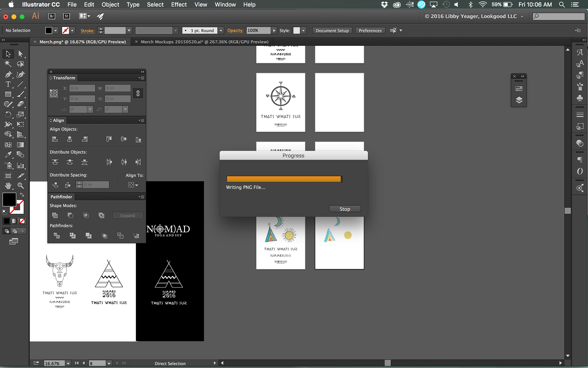The height and width of the screenshot is (368, 588).
Task: Click Stop in the Progress dialog
Action: click(x=345, y=209)
